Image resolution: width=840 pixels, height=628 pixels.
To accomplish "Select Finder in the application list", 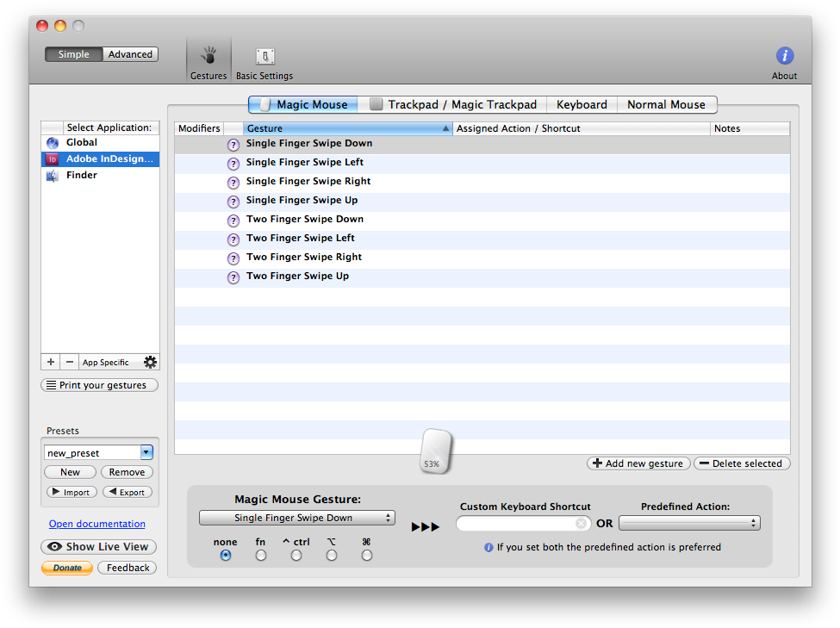I will coord(81,175).
